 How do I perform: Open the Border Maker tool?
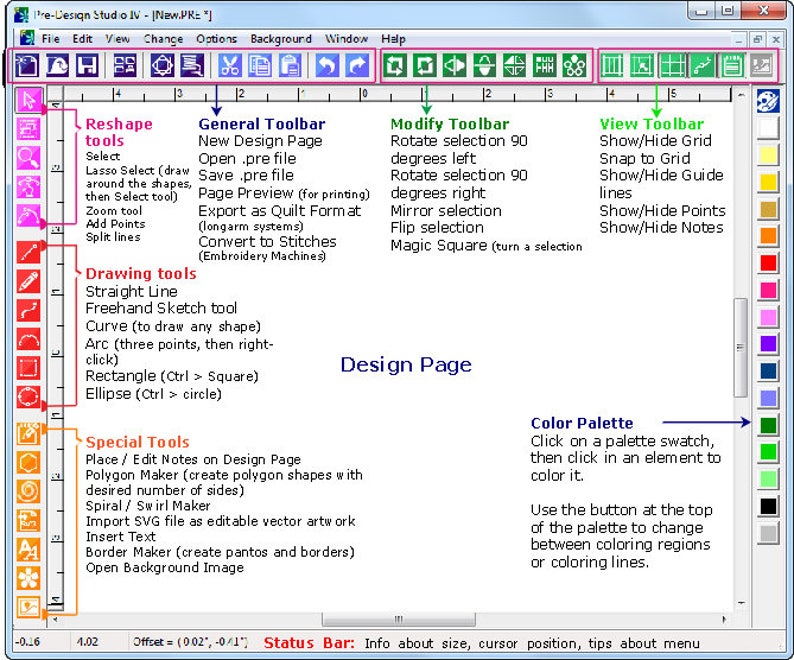click(x=28, y=578)
